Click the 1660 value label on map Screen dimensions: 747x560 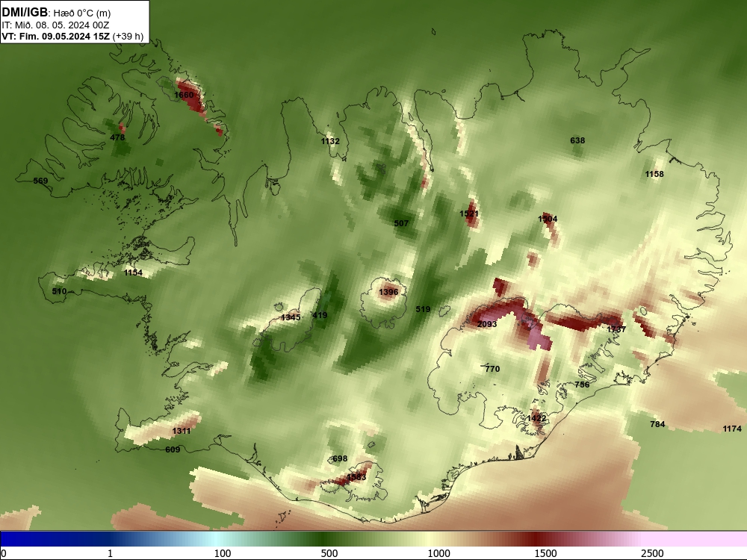184,95
